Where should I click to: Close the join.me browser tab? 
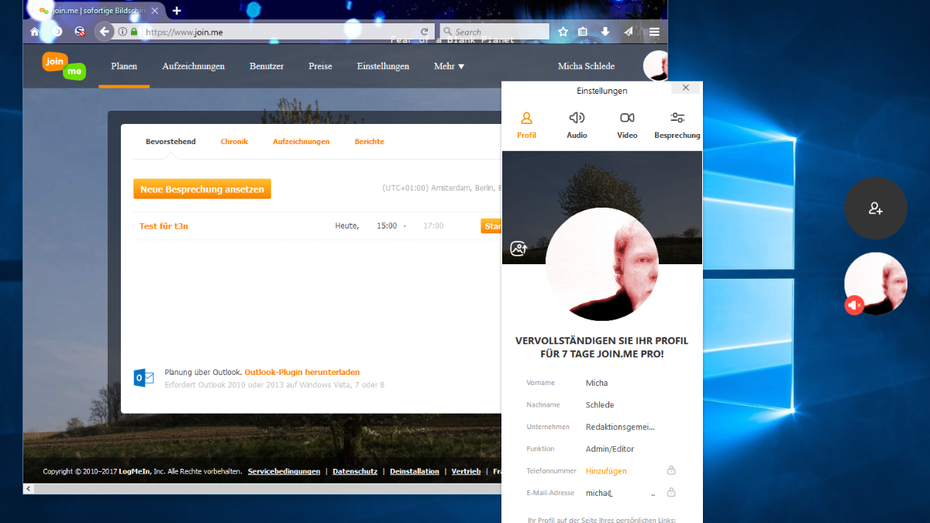pos(155,11)
